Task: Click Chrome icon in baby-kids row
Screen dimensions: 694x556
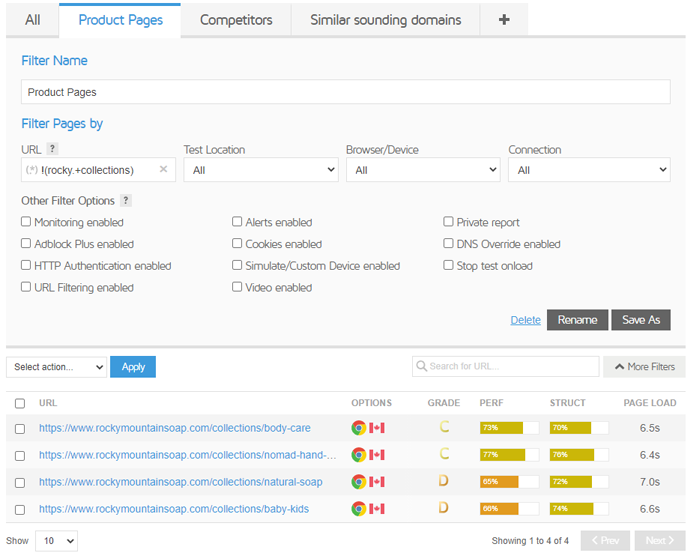Action: click(x=359, y=509)
